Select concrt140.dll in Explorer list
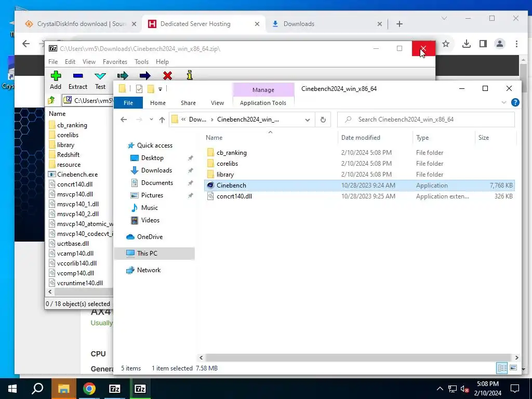 pos(234,196)
